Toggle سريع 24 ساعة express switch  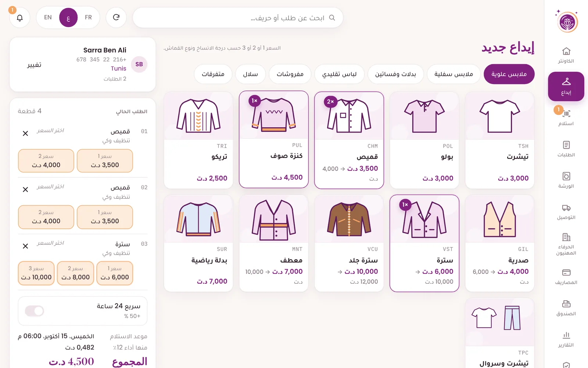point(35,311)
